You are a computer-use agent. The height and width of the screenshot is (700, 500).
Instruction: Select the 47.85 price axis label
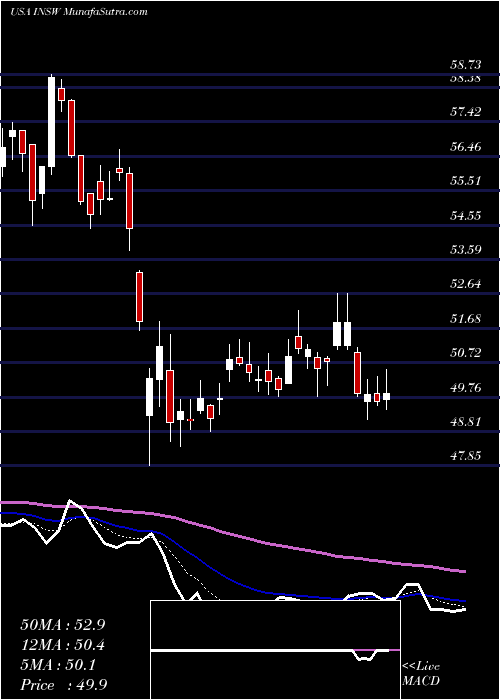[465, 456]
